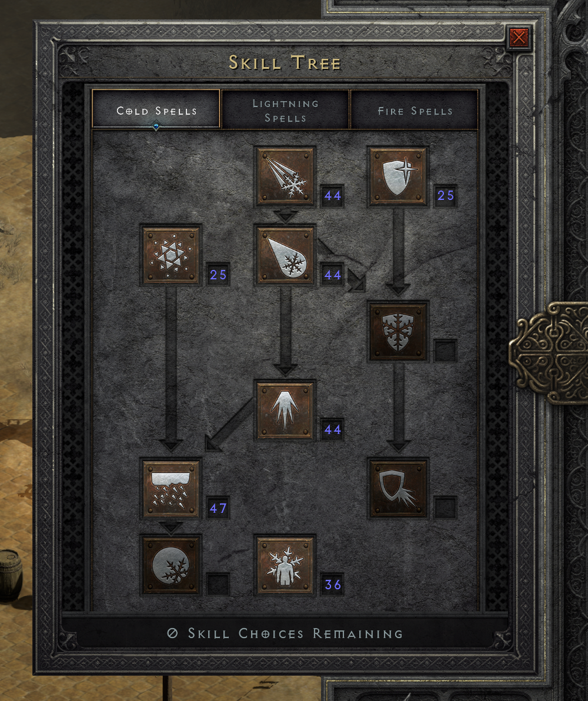Click the Cold Spells tab

coord(156,110)
